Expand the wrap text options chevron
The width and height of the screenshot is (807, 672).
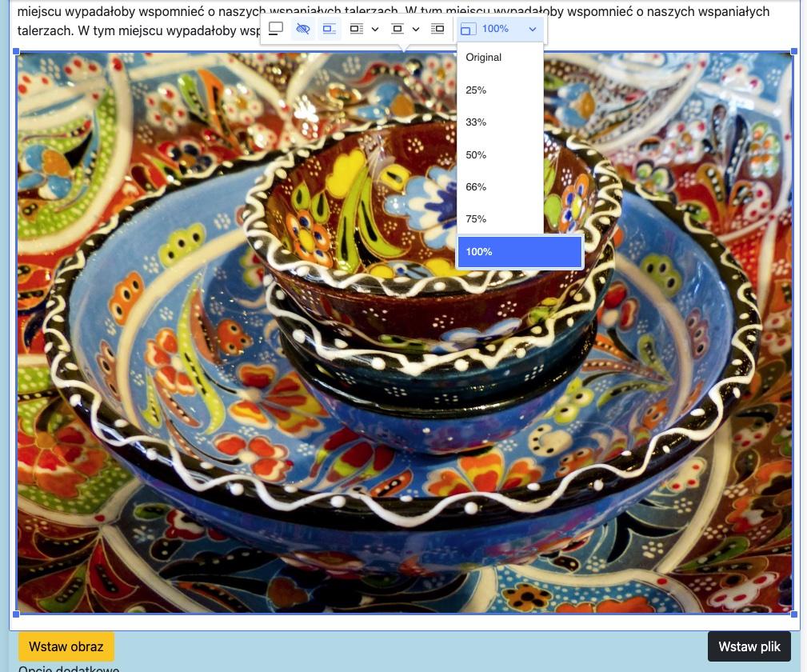pyautogui.click(x=375, y=29)
